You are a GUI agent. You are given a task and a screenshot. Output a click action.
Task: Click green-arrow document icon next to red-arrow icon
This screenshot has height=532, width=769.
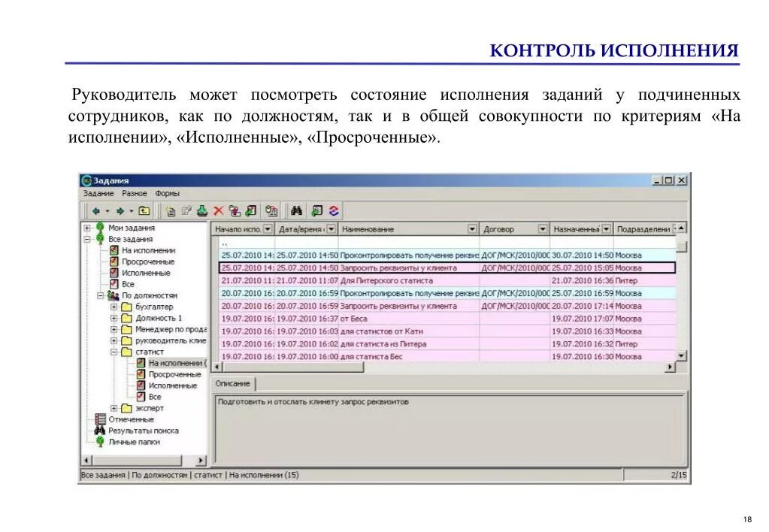[x=251, y=211]
